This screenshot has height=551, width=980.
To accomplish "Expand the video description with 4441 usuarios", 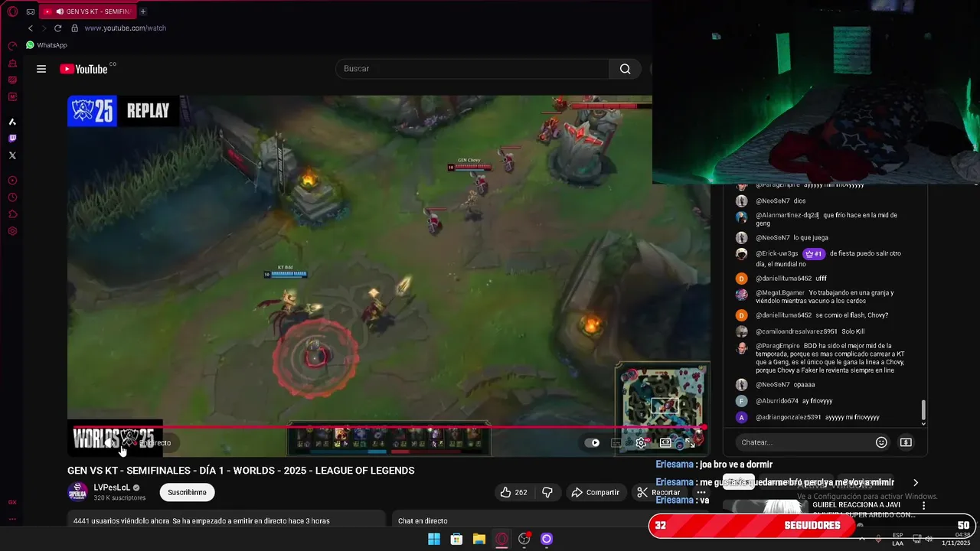I will 227,520.
